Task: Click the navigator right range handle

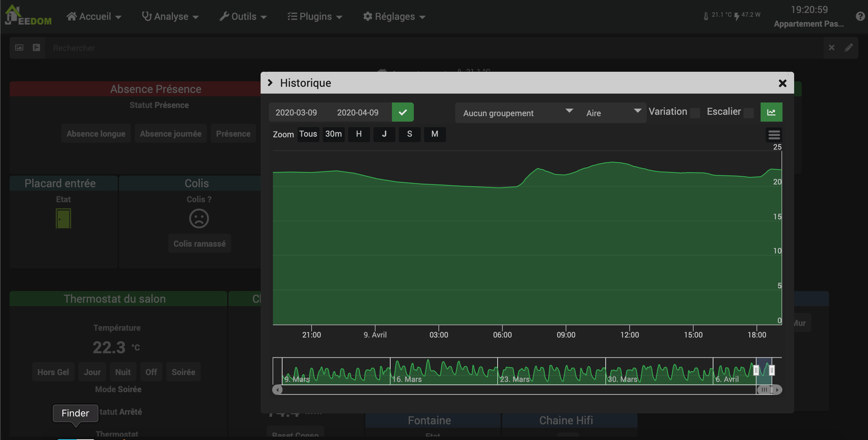Action: (x=772, y=370)
